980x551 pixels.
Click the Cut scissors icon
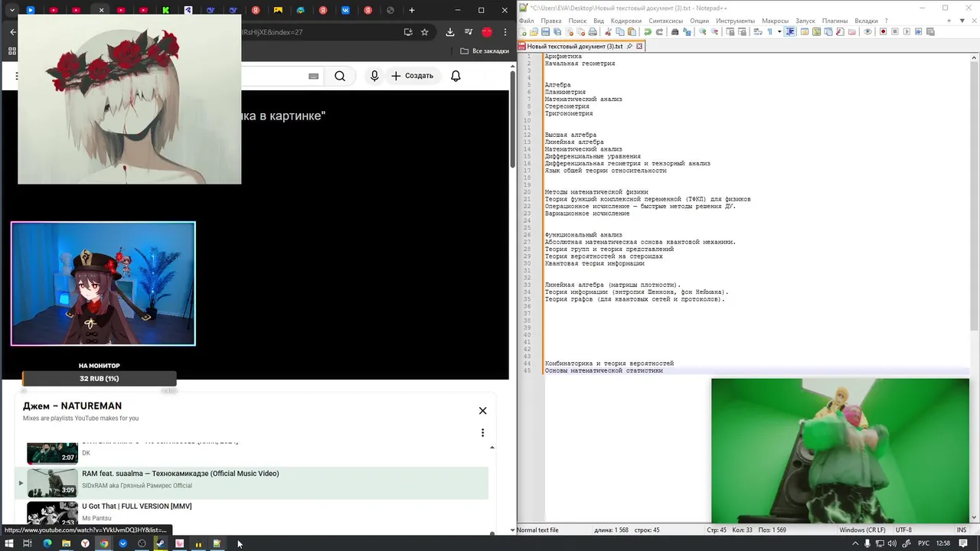pos(609,31)
